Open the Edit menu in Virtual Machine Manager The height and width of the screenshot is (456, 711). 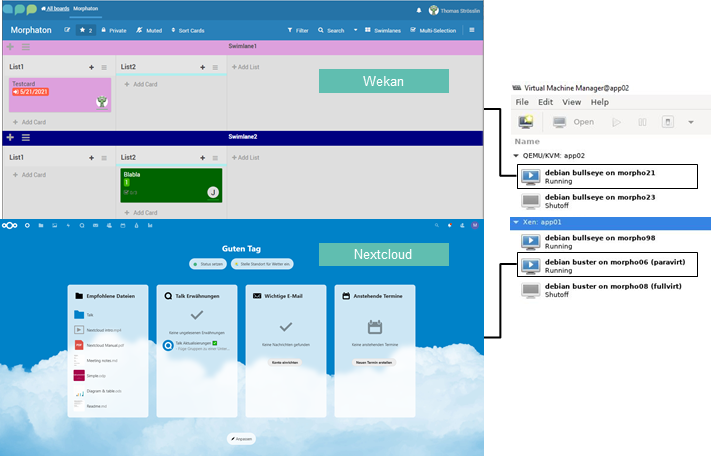[x=545, y=102]
